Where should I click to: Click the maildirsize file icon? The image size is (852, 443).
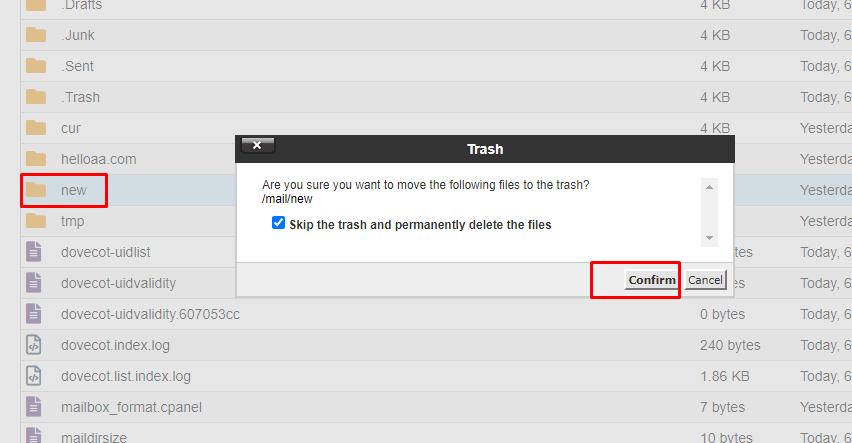[x=34, y=435]
